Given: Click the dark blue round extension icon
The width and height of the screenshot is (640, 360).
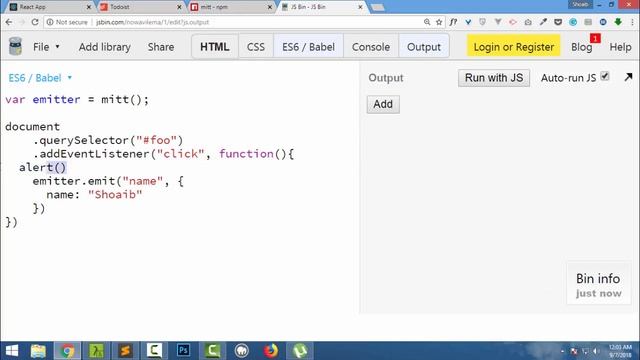Looking at the screenshot, I should [x=603, y=22].
